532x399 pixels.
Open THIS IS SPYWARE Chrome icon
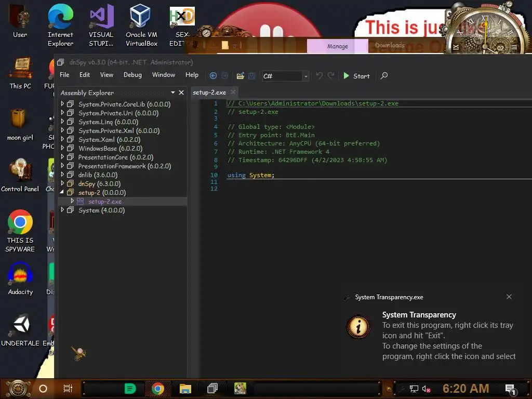pos(20,231)
